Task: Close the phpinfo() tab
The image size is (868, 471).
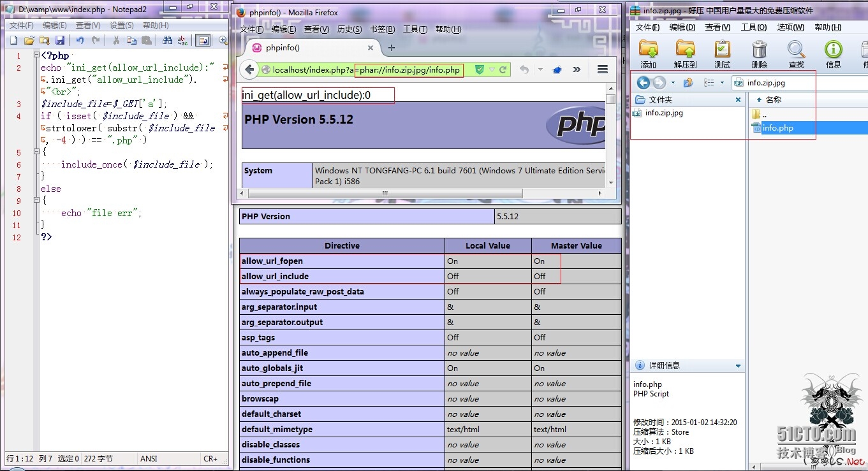Action: (370, 48)
